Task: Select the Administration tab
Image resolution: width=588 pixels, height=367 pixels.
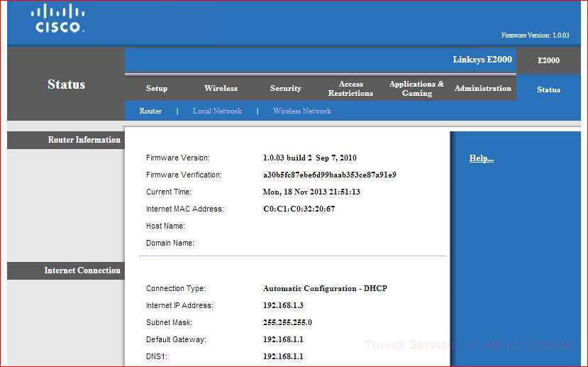Action: 482,88
